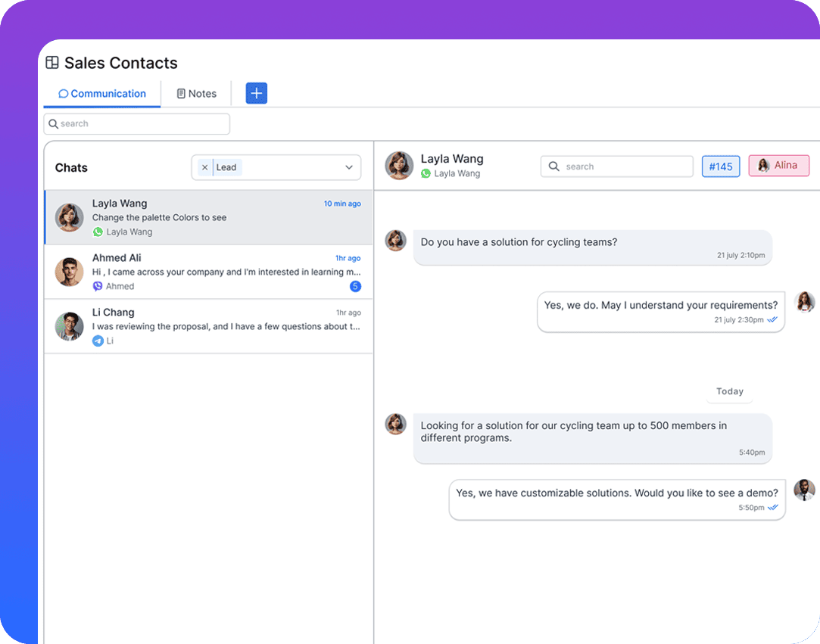Expand the Lead filter dropdown arrow
The width and height of the screenshot is (820, 644).
[x=349, y=167]
